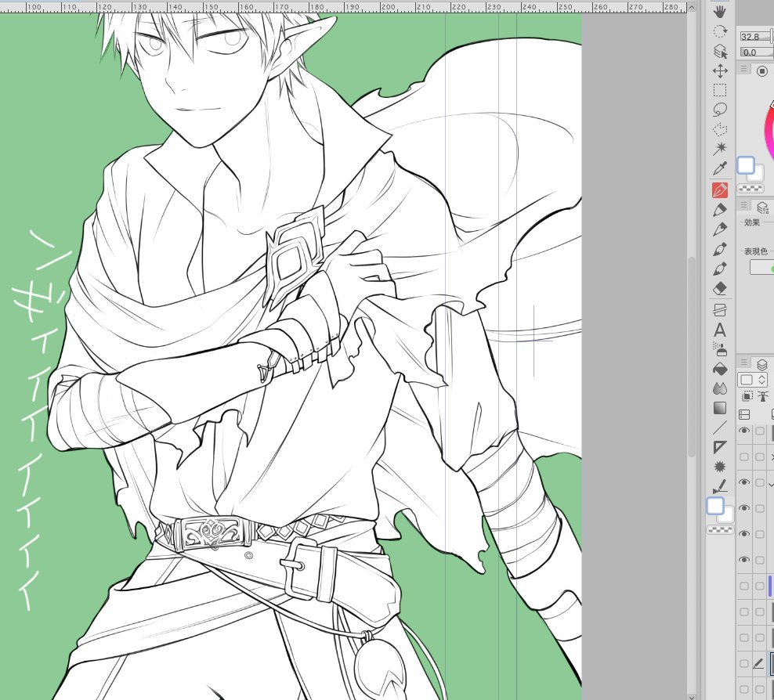Show the layer with the pen edit icon

(x=744, y=664)
